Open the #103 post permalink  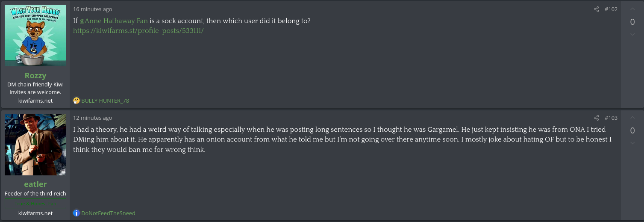coord(611,118)
